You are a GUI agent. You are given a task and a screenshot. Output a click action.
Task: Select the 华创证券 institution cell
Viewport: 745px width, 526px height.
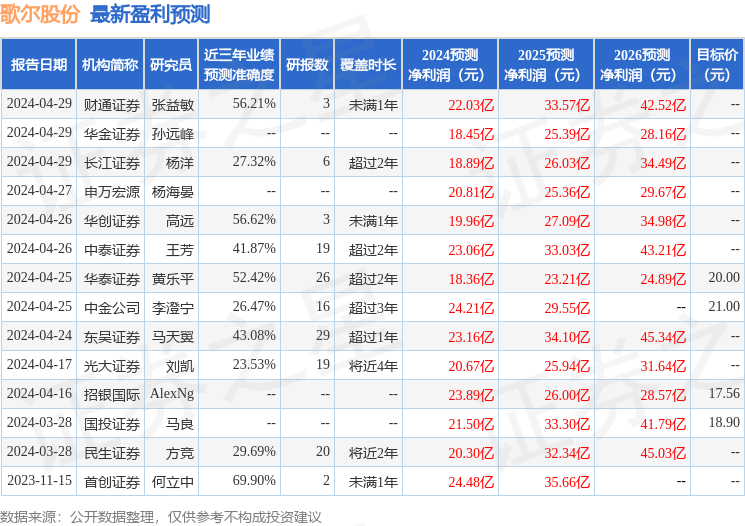[112, 220]
